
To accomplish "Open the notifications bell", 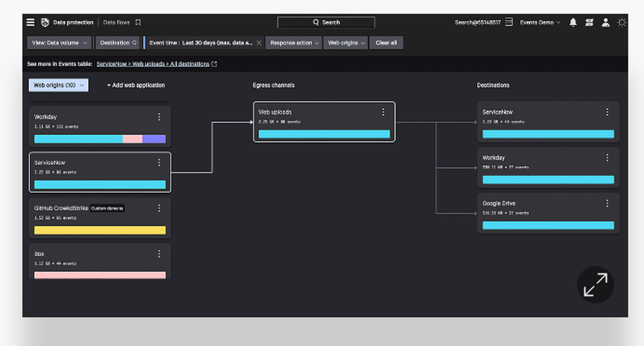I will click(x=573, y=23).
